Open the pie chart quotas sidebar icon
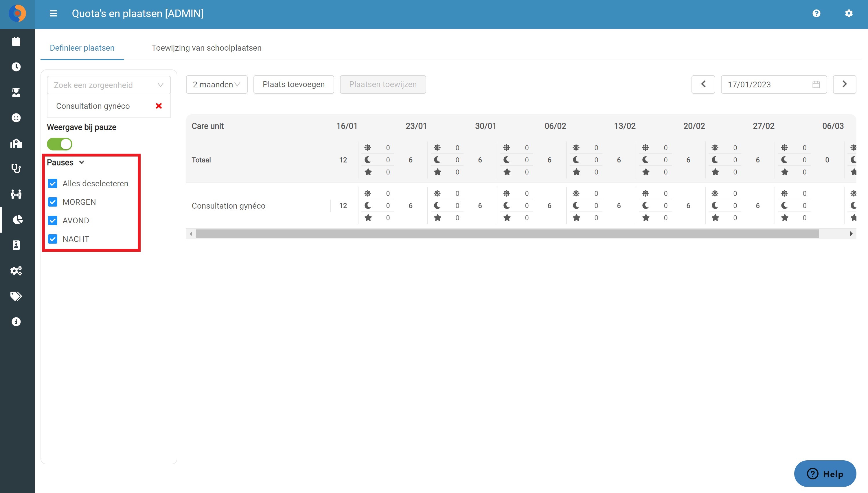This screenshot has width=868, height=493. (x=18, y=220)
